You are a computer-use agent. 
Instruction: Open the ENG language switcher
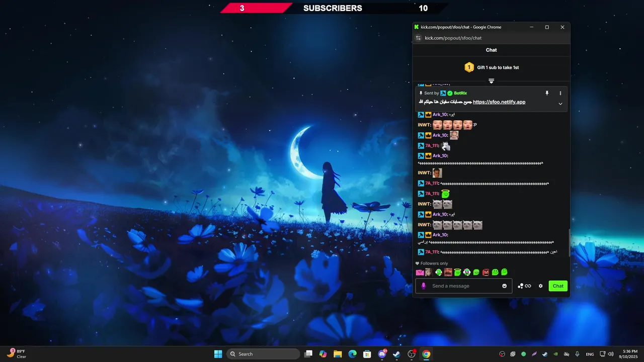(590, 354)
